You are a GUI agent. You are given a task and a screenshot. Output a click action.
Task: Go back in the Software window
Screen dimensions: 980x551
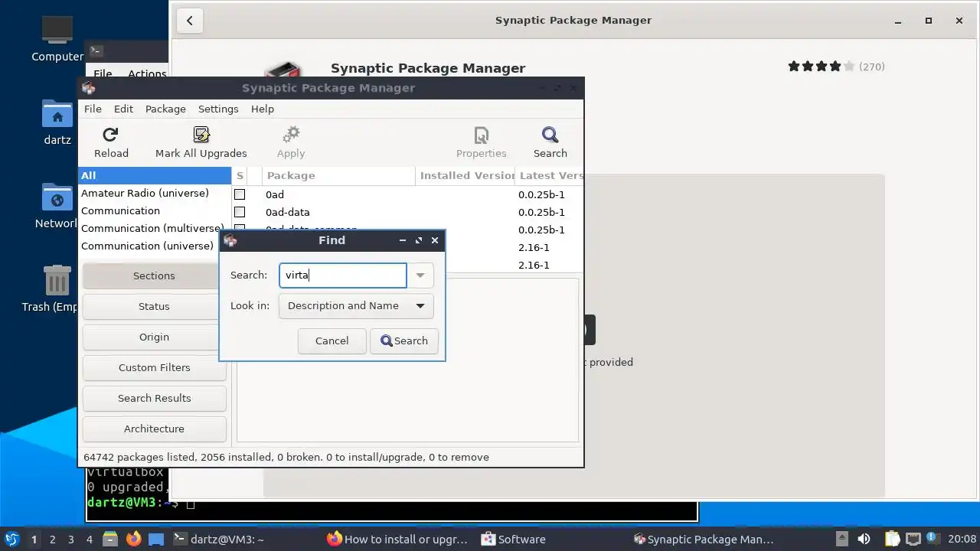coord(190,21)
